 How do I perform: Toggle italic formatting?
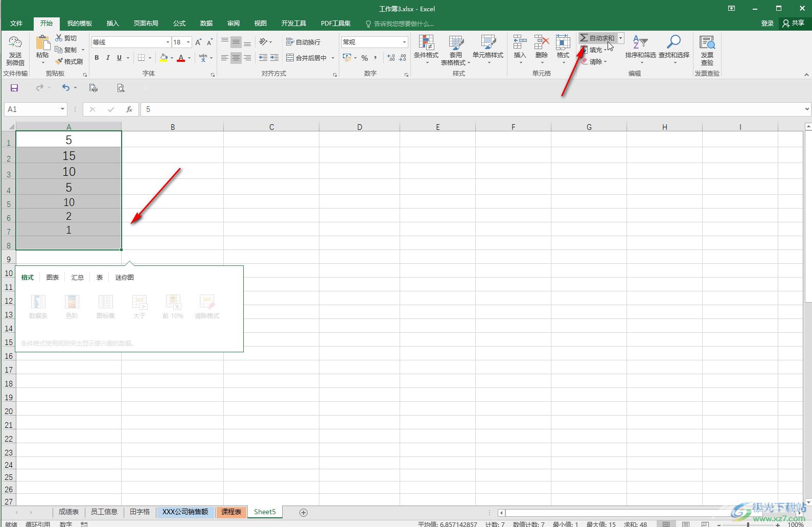click(108, 58)
